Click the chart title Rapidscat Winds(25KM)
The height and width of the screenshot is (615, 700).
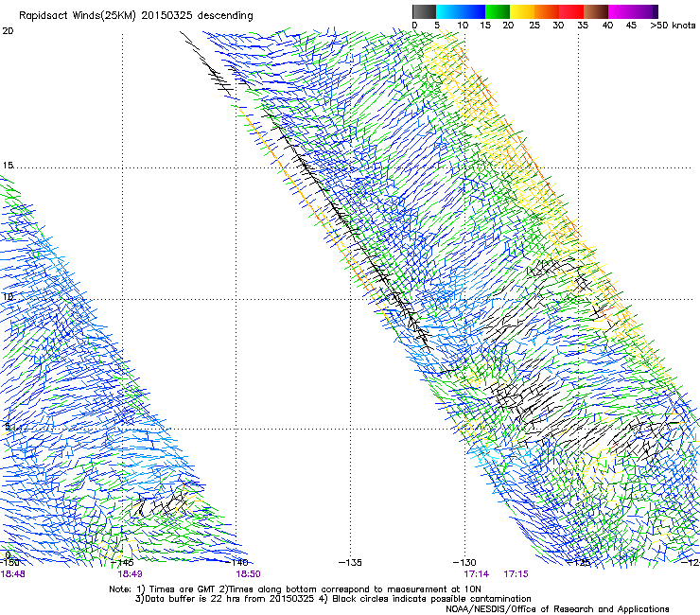click(x=77, y=16)
